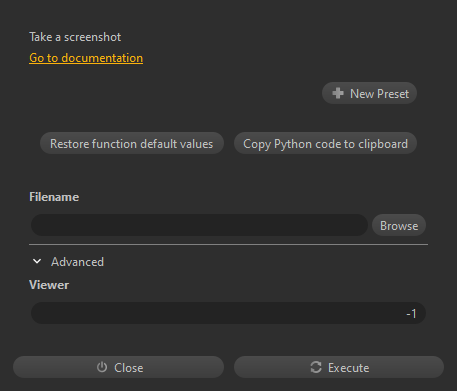Open the Go to documentation link
Image resolution: width=457 pixels, height=391 pixels.
86,58
